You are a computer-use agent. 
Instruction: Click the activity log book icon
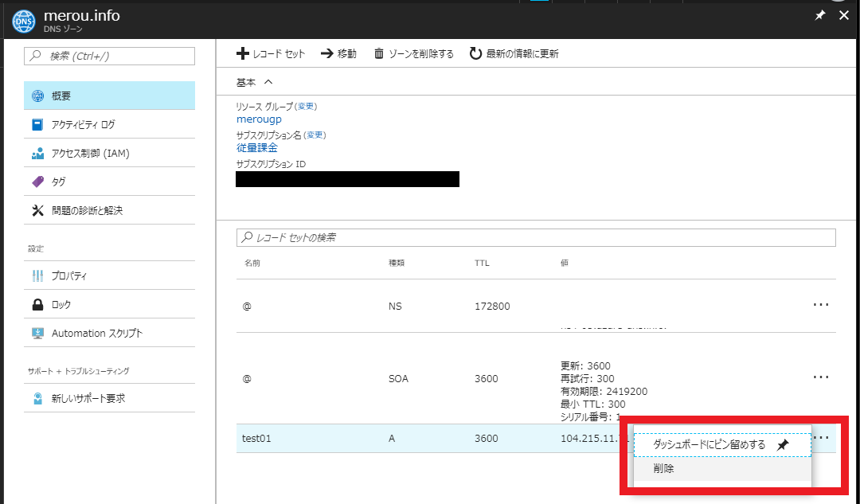pyautogui.click(x=37, y=124)
